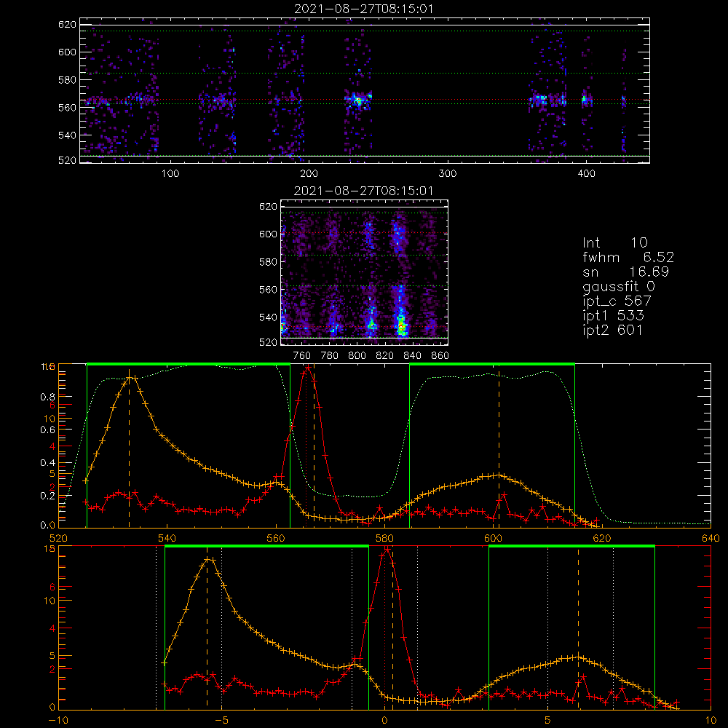728x728 pixels.
Task: Click x-axis label 820 under middle image
Action: coord(385,356)
